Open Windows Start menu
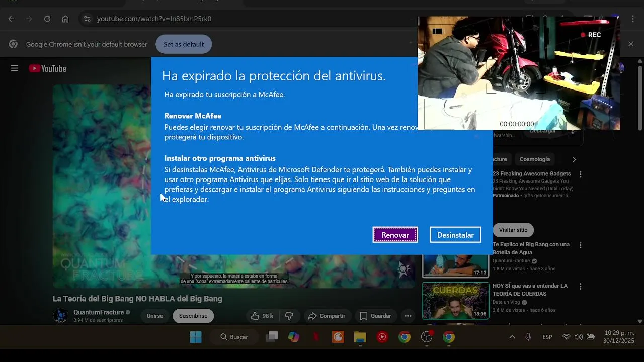 click(196, 337)
